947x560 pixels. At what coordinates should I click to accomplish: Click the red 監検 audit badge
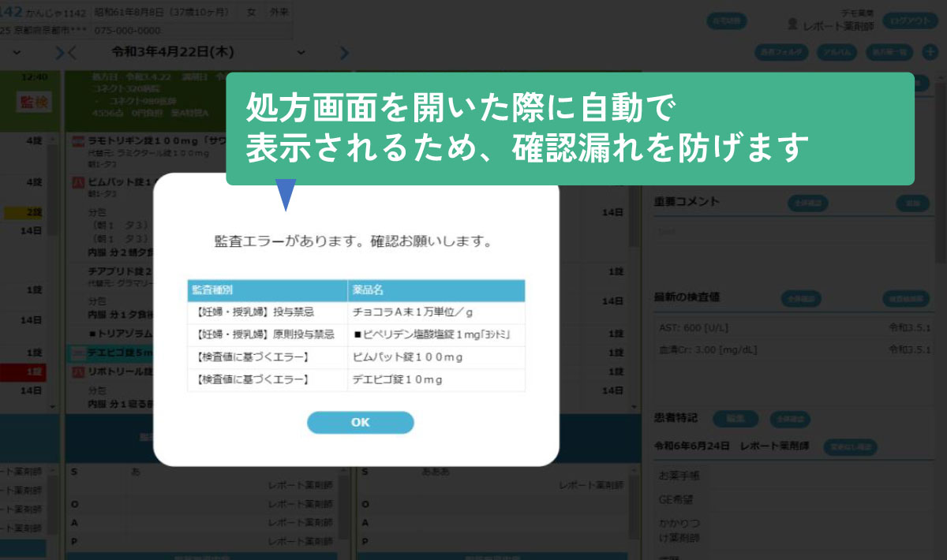33,100
